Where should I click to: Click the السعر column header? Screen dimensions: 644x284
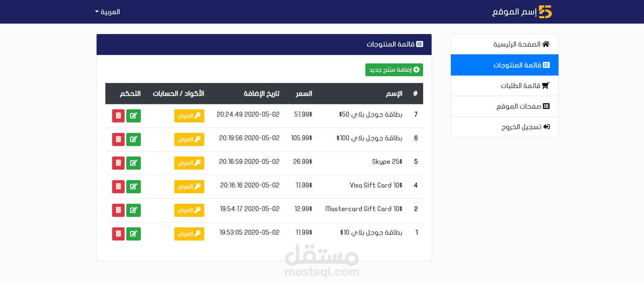pyautogui.click(x=304, y=93)
